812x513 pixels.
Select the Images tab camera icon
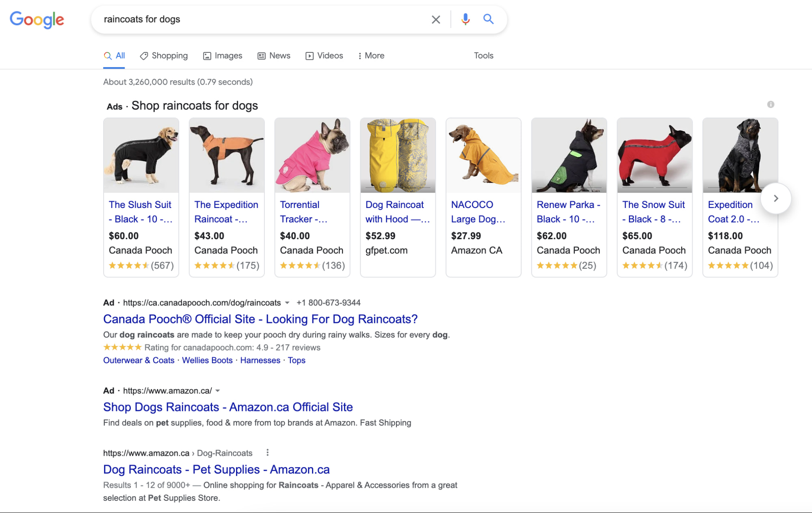click(x=208, y=56)
